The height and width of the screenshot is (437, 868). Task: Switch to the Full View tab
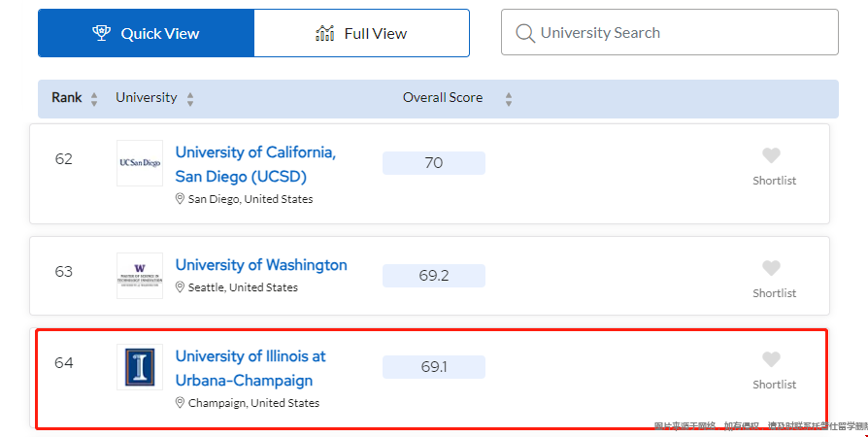[x=361, y=33]
